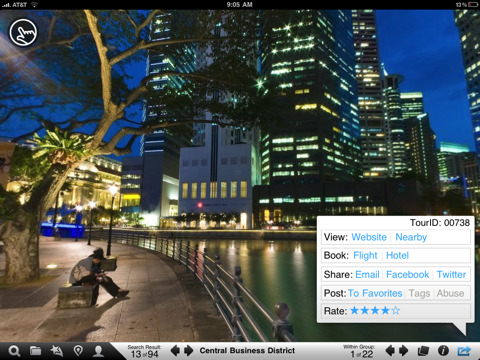This screenshot has height=360, width=480.
Task: Rate five stars using last star
Action: point(396,311)
